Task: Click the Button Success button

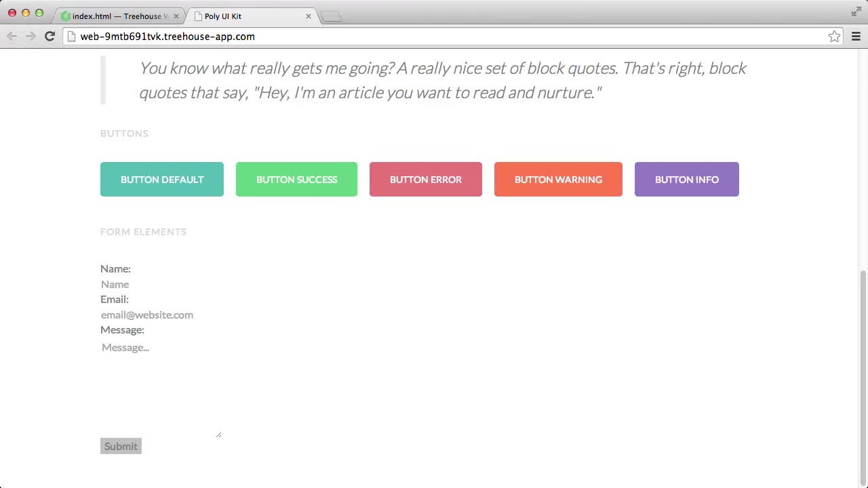Action: click(296, 179)
